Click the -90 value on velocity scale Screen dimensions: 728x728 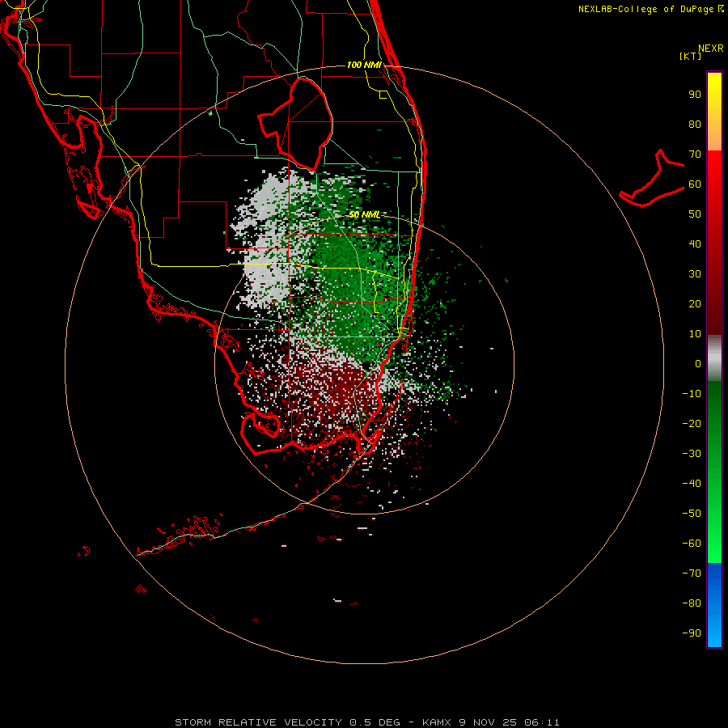692,633
